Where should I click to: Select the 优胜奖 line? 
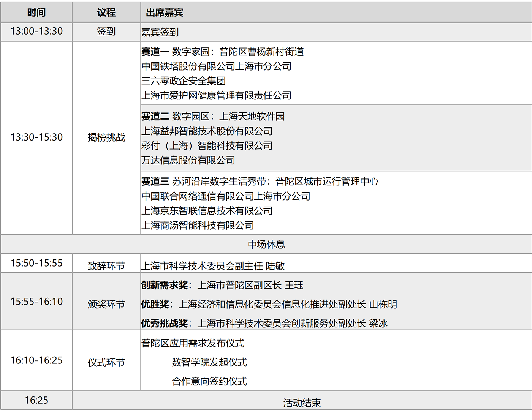269,304
